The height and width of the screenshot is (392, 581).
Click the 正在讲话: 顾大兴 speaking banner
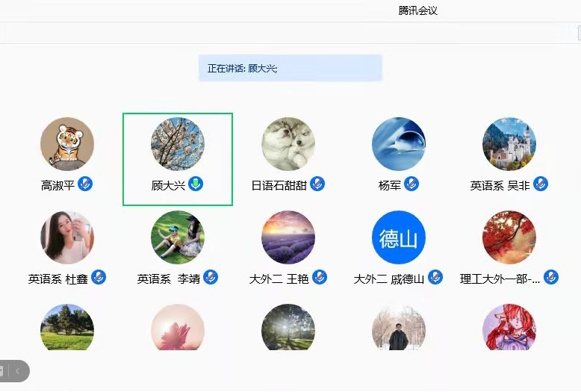click(290, 68)
